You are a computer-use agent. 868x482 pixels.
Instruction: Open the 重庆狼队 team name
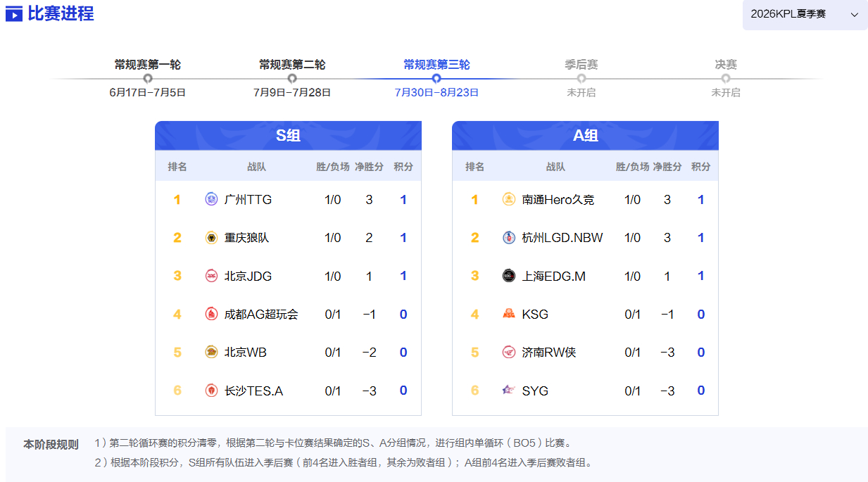click(246, 238)
